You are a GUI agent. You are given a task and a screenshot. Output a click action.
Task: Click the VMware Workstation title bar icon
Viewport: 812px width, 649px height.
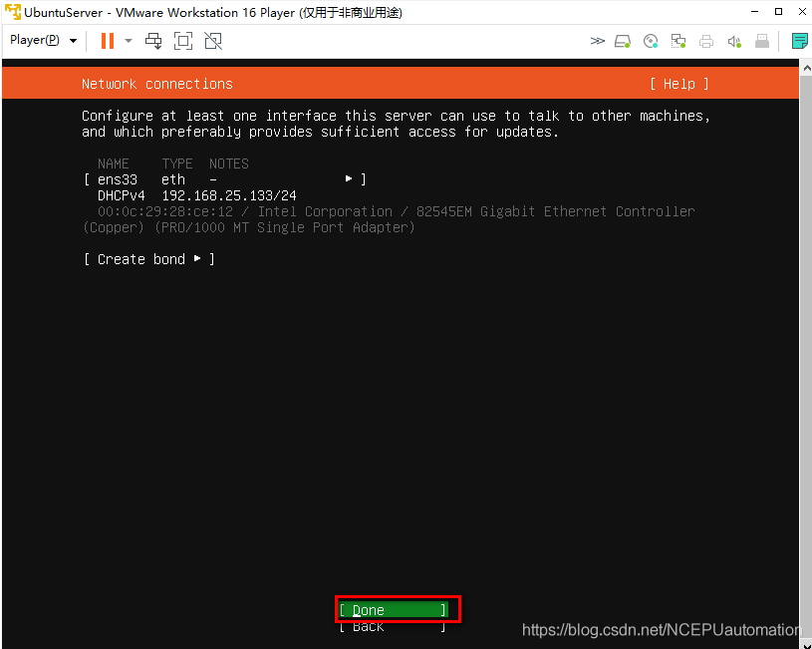click(x=13, y=12)
